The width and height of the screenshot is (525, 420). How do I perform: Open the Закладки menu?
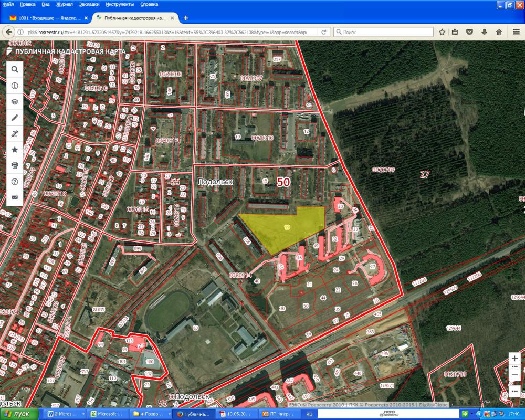89,4
